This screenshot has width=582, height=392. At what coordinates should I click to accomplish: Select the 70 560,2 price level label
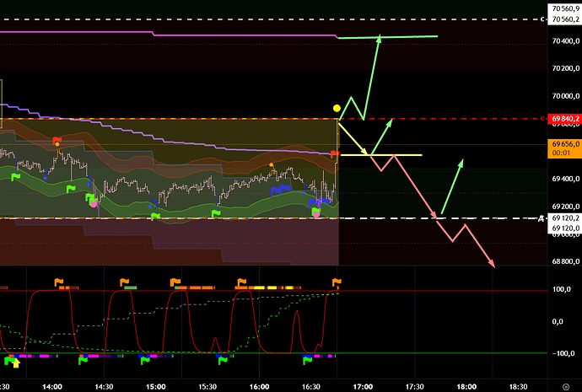coord(563,19)
